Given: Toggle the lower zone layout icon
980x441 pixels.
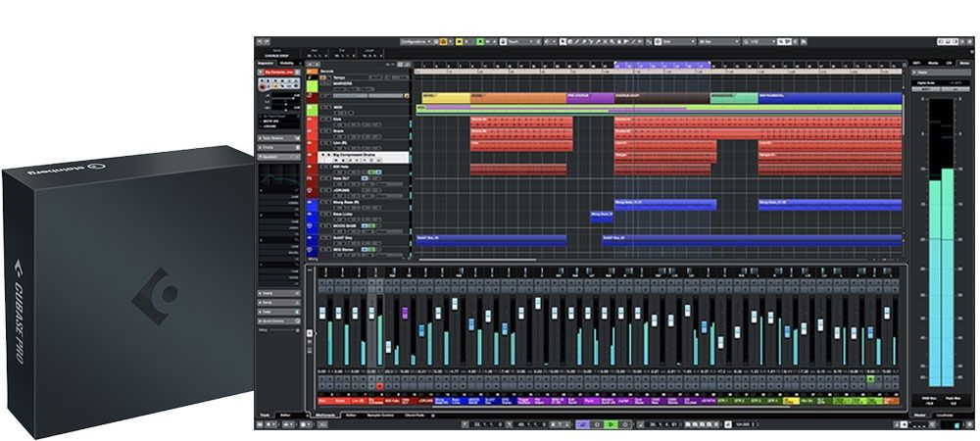Looking at the screenshot, I should pyautogui.click(x=948, y=41).
